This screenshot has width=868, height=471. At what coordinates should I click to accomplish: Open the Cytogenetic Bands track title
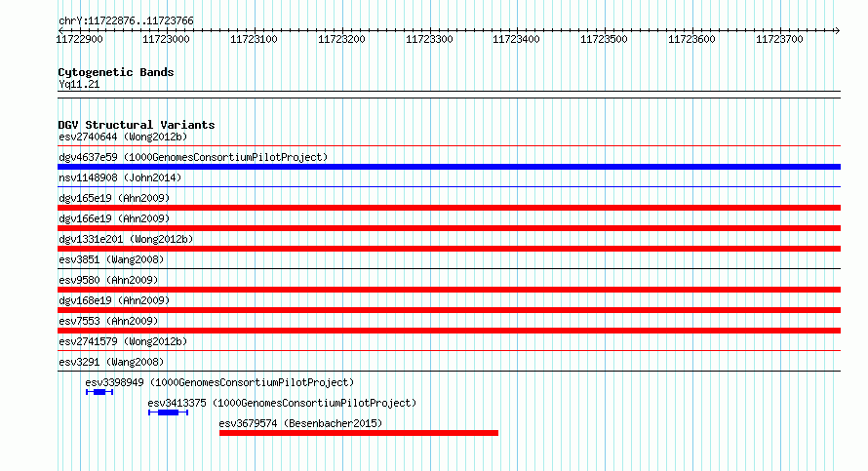tap(116, 72)
